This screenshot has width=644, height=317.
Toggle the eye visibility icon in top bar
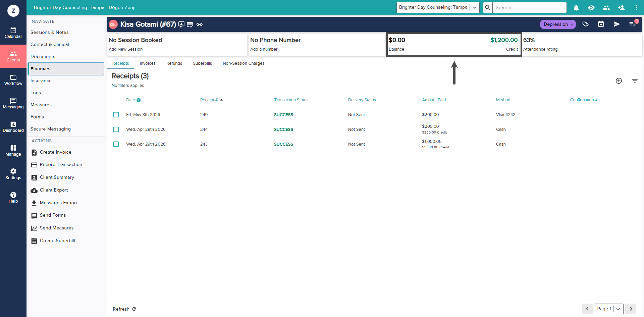click(591, 7)
